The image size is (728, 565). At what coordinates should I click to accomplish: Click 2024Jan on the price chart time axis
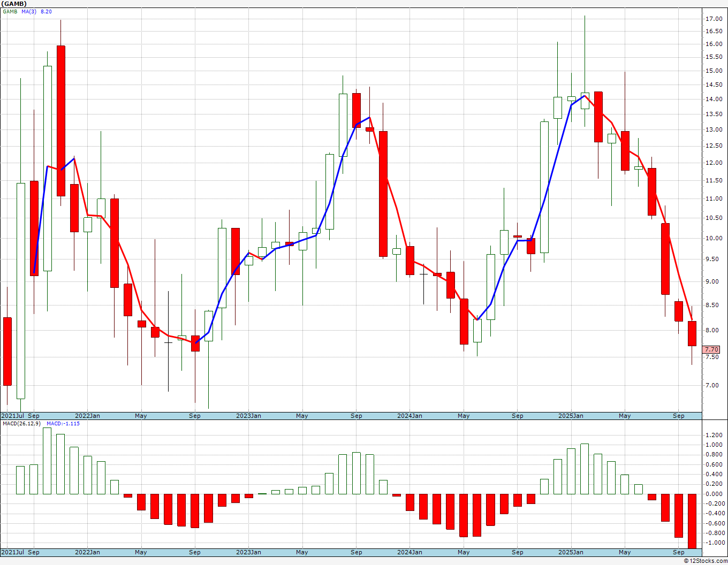coord(409,416)
